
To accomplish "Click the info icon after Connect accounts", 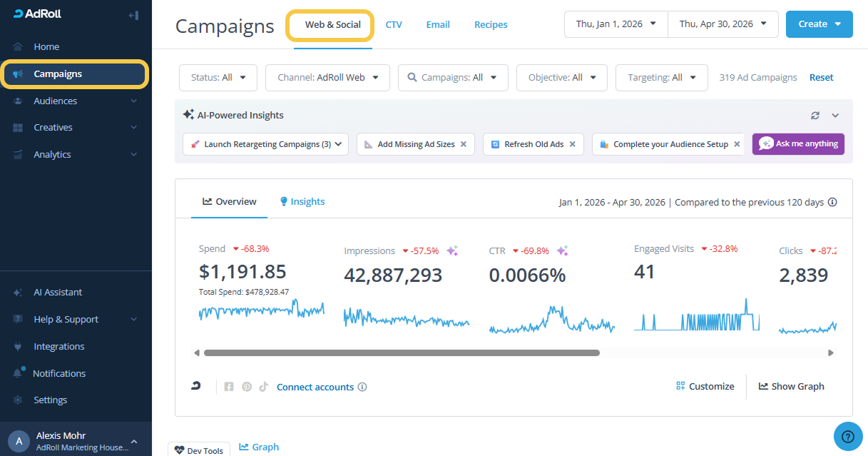I will point(362,387).
